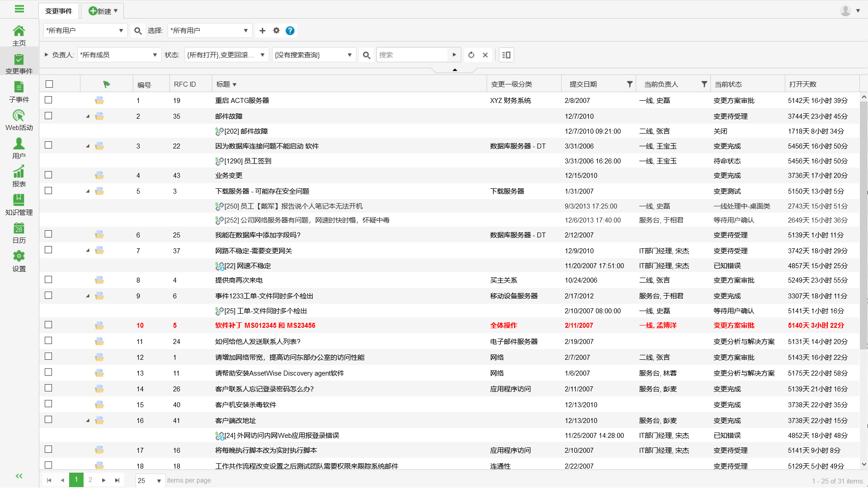This screenshot has width=868, height=488.
Task: Check the row 邮件故障 number 2
Action: tap(48, 116)
